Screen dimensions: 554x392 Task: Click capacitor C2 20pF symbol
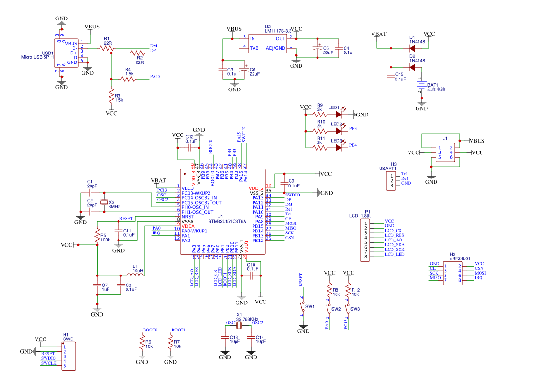pos(90,212)
